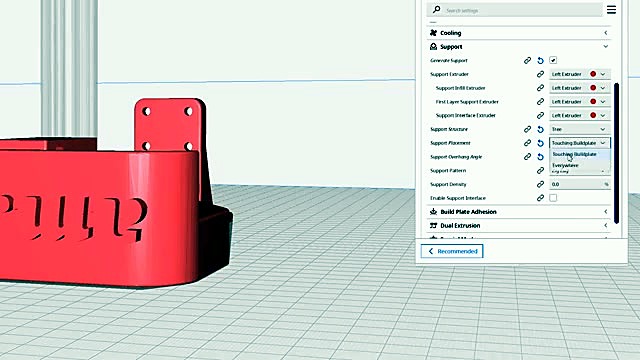Viewport: 640px width, 360px height.
Task: Click link icon for Support Structure
Action: tap(527, 129)
